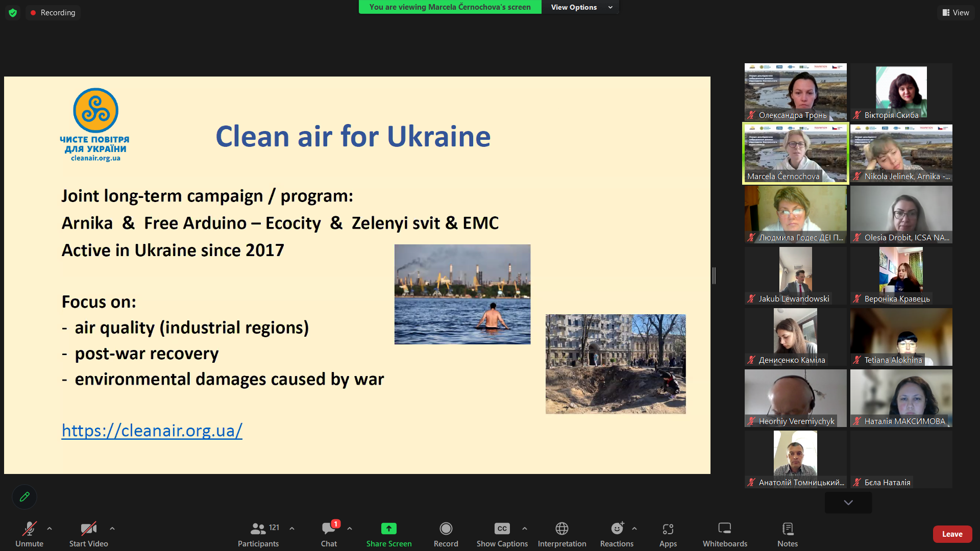Open video settings chevron beside Start Video

click(x=112, y=529)
